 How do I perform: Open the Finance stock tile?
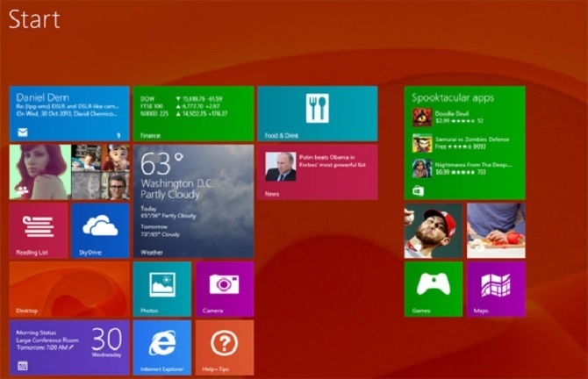[193, 114]
